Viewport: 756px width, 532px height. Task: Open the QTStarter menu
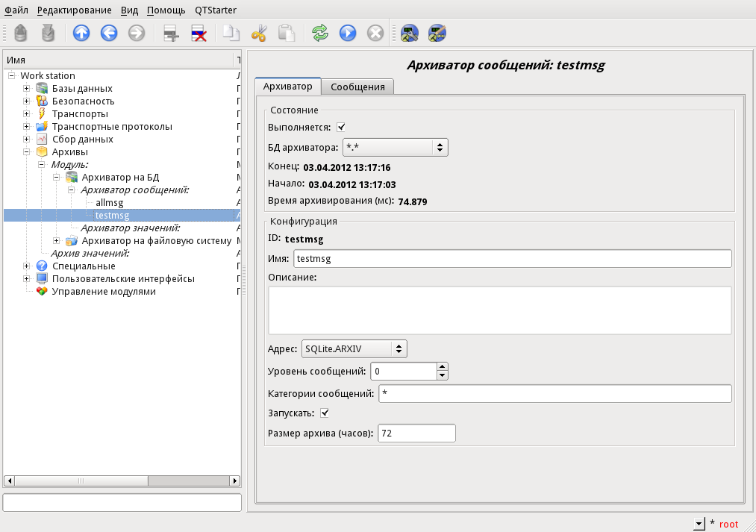215,10
